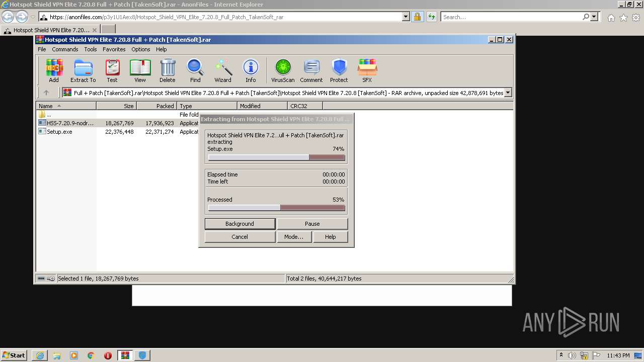The width and height of the screenshot is (644, 362).
Task: Open the Start menu
Action: (x=14, y=355)
